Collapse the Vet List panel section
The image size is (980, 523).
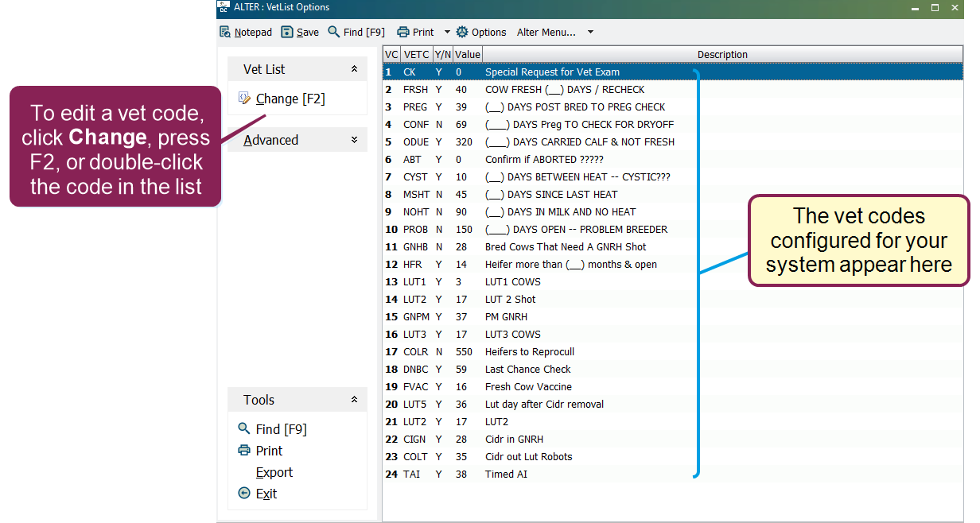point(354,69)
